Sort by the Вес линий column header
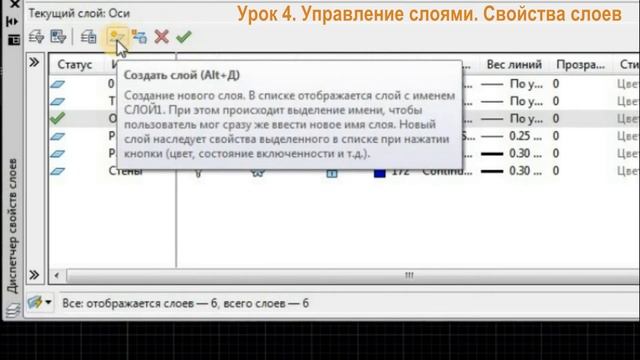This screenshot has width=640, height=360. tap(514, 64)
